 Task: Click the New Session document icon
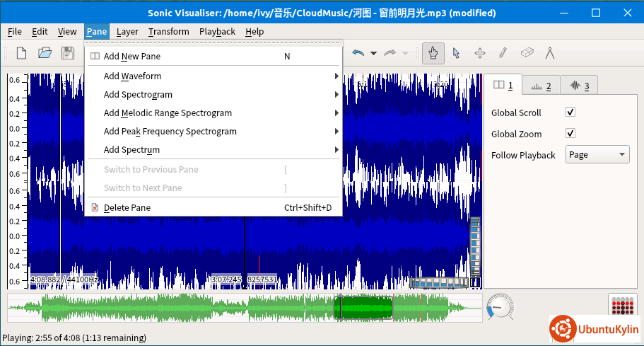[22, 53]
